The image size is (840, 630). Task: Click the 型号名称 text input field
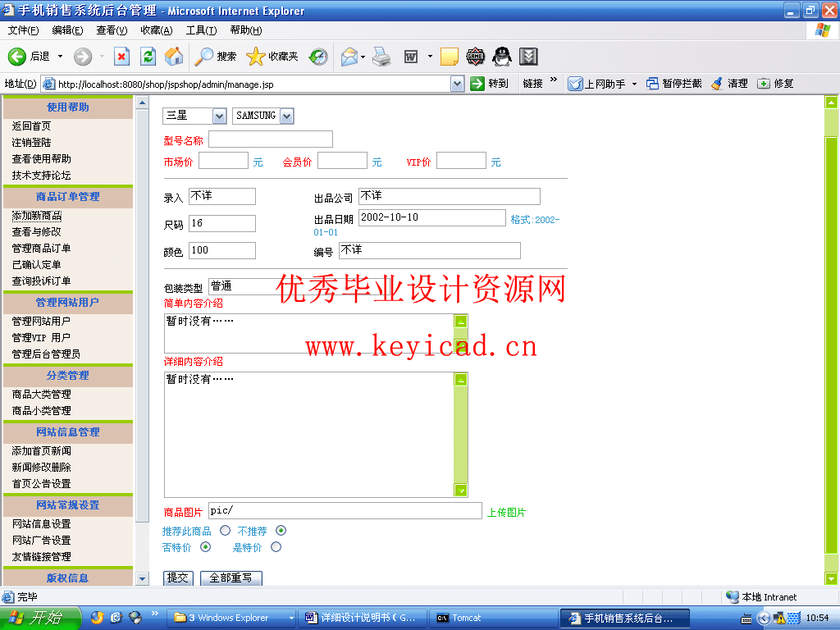pos(271,139)
